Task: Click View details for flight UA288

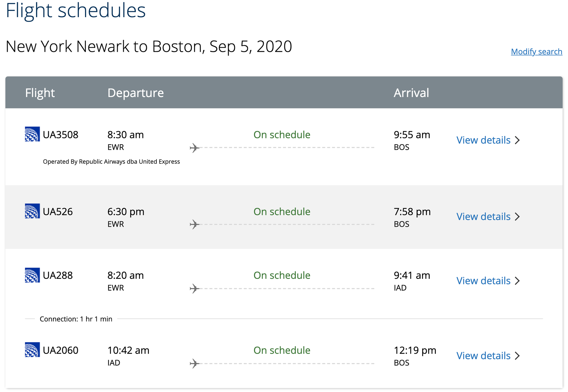Action: pos(483,281)
